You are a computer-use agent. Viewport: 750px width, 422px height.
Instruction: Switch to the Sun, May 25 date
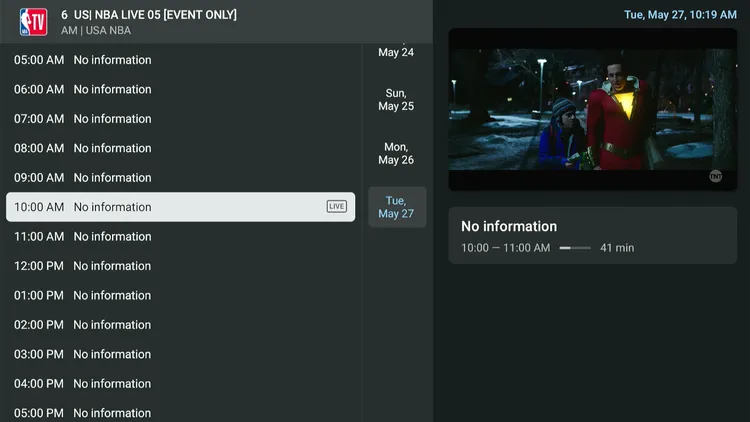(x=397, y=100)
